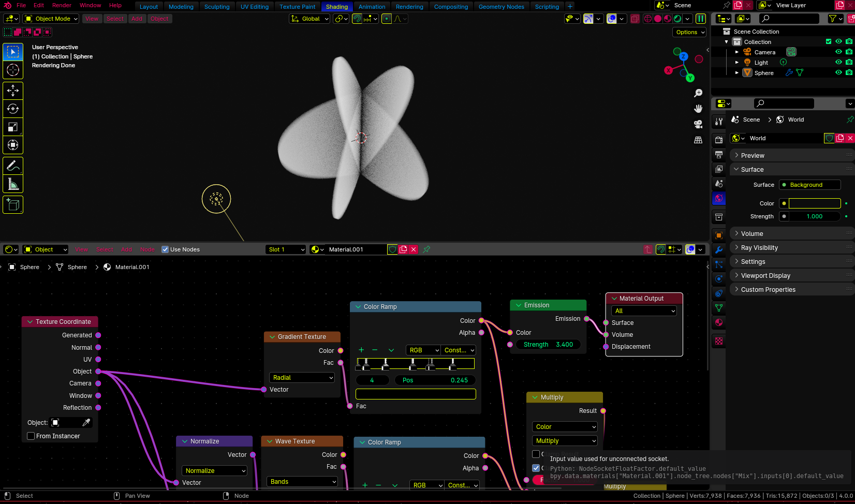Activate the Scale tool
The height and width of the screenshot is (504, 855).
13,127
